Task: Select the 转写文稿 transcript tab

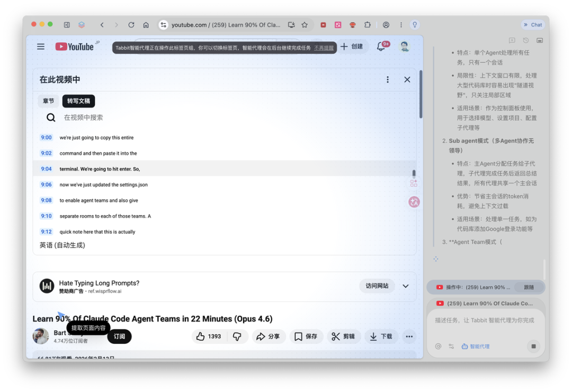Action: (78, 101)
